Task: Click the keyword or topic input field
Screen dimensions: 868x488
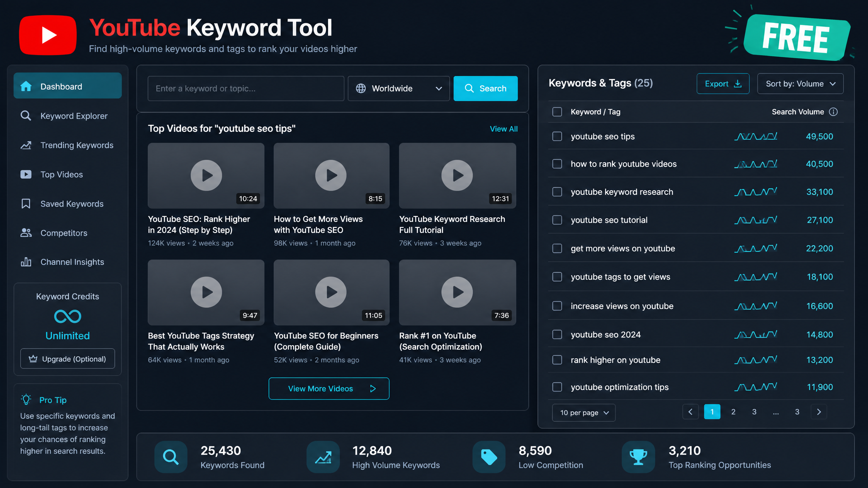Action: coord(246,89)
